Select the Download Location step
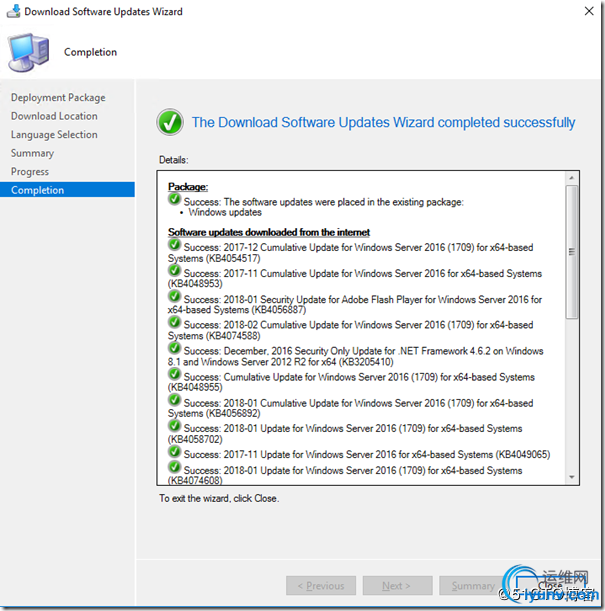 tap(54, 116)
